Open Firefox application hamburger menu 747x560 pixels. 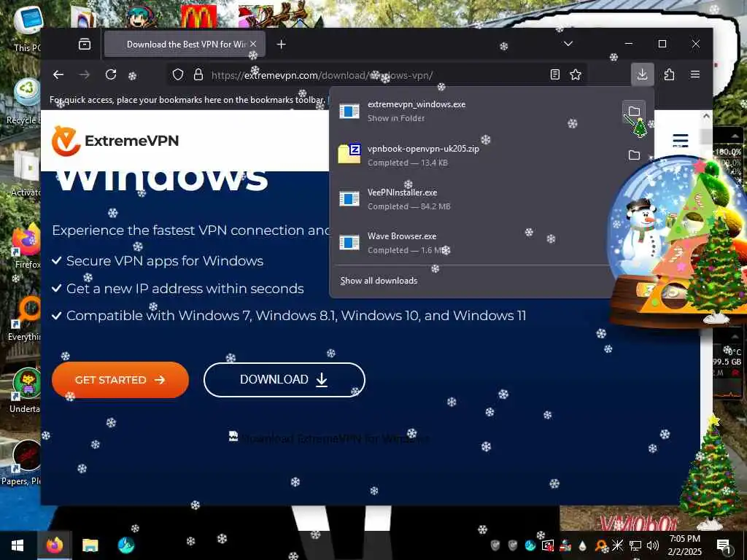click(695, 74)
